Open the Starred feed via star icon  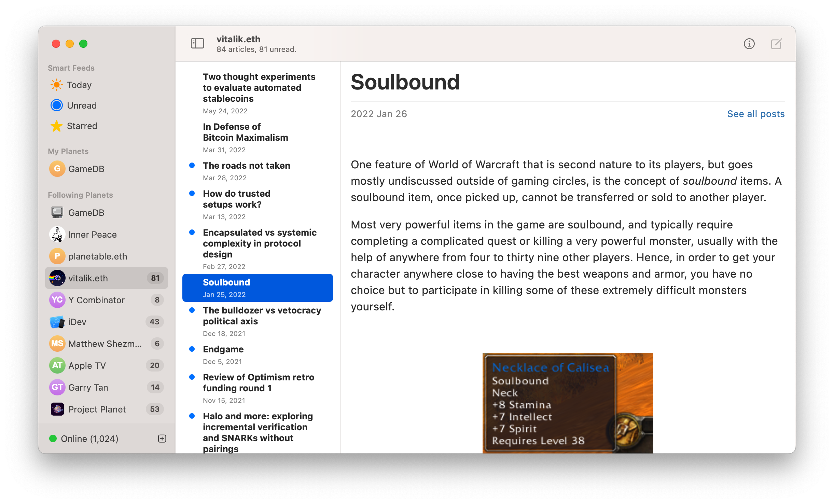pos(57,126)
